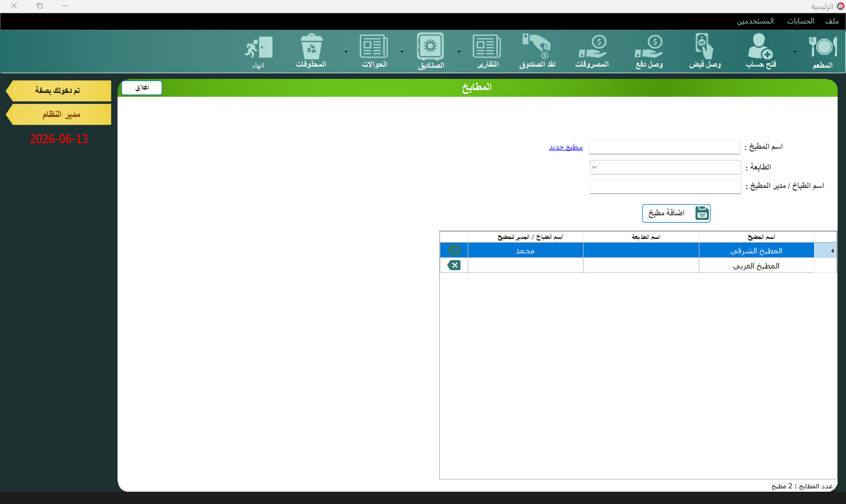
Task: Click the فتح حساب open account icon
Action: click(761, 51)
